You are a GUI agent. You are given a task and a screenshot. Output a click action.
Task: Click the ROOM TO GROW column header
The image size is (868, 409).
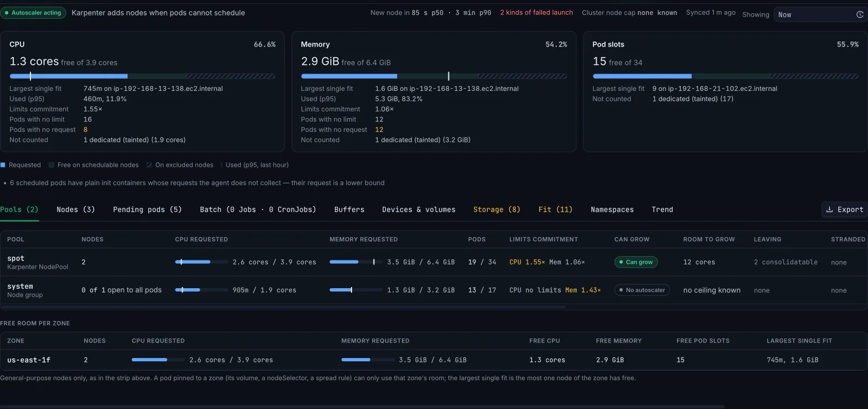coord(709,239)
